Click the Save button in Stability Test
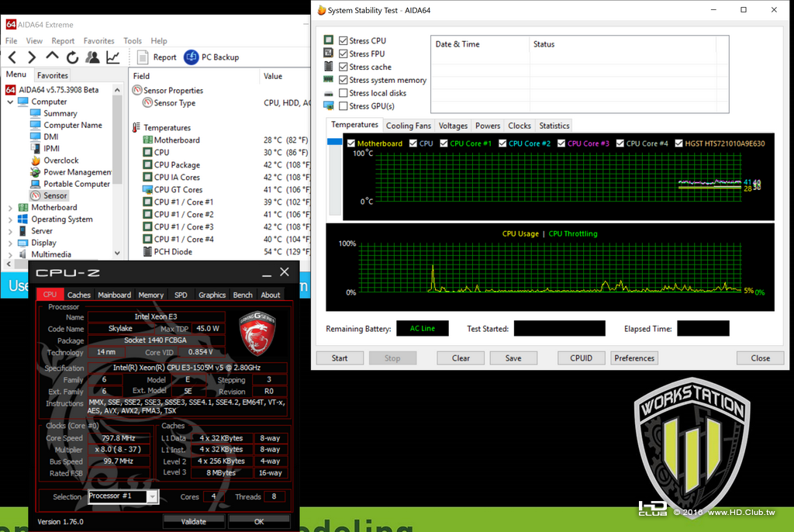The image size is (794, 532). coord(513,358)
